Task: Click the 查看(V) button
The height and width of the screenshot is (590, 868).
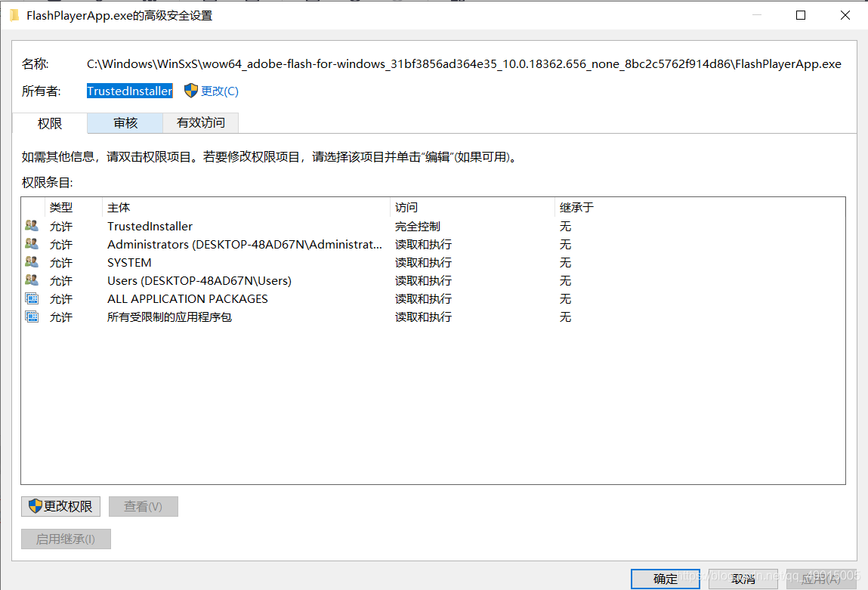Action: (144, 506)
